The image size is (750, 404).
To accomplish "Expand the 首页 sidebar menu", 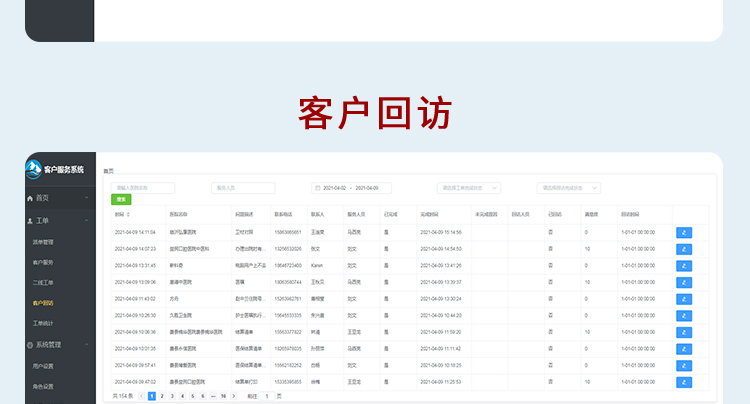I will [x=59, y=199].
